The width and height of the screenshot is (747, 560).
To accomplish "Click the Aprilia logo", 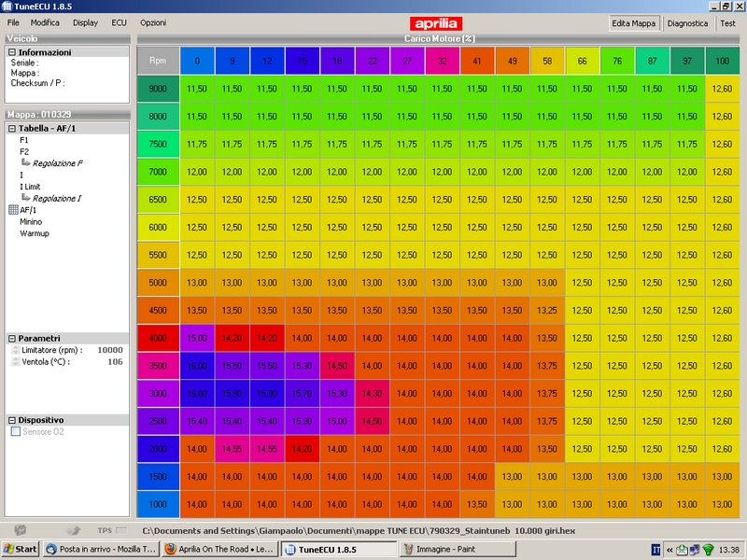I will tap(435, 23).
